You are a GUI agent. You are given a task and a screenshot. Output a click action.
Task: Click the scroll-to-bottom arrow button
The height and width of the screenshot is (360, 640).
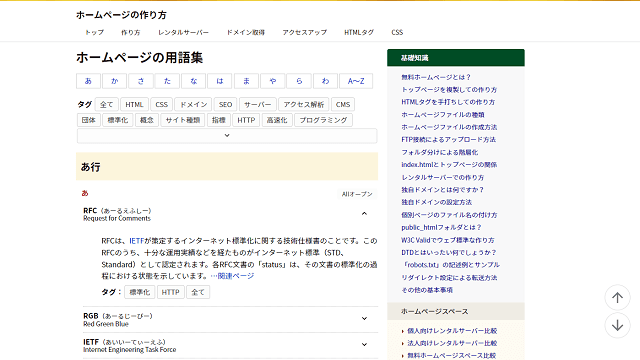click(617, 325)
